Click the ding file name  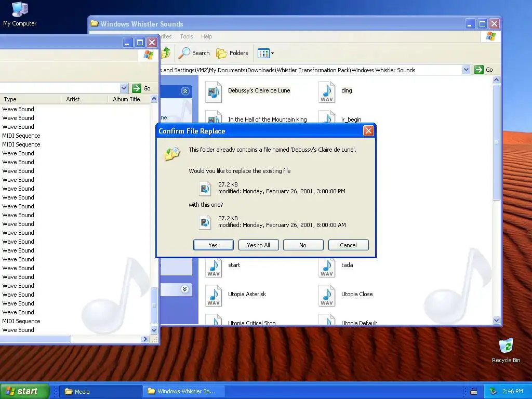click(x=347, y=90)
